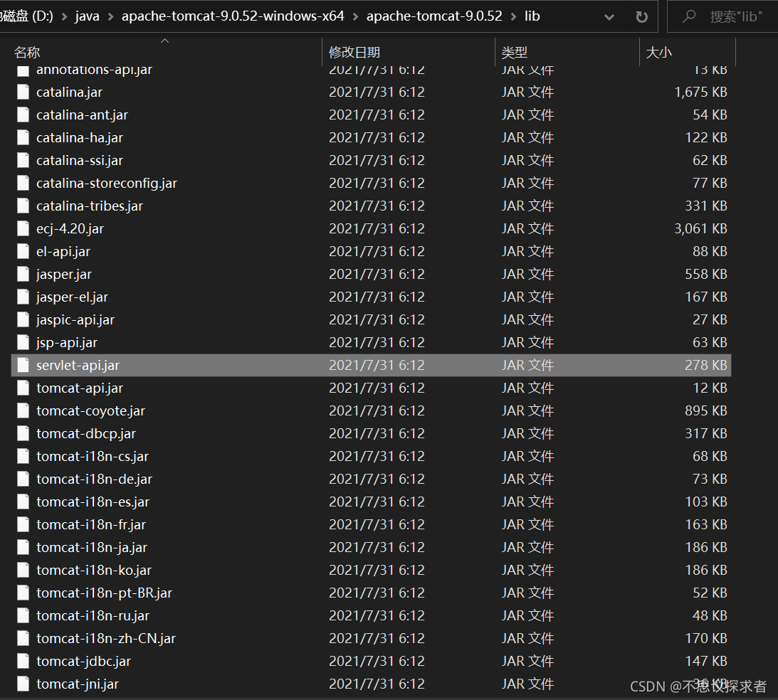778x700 pixels.
Task: Click the tomcat-i18n-ja.jar file icon
Action: 23,547
